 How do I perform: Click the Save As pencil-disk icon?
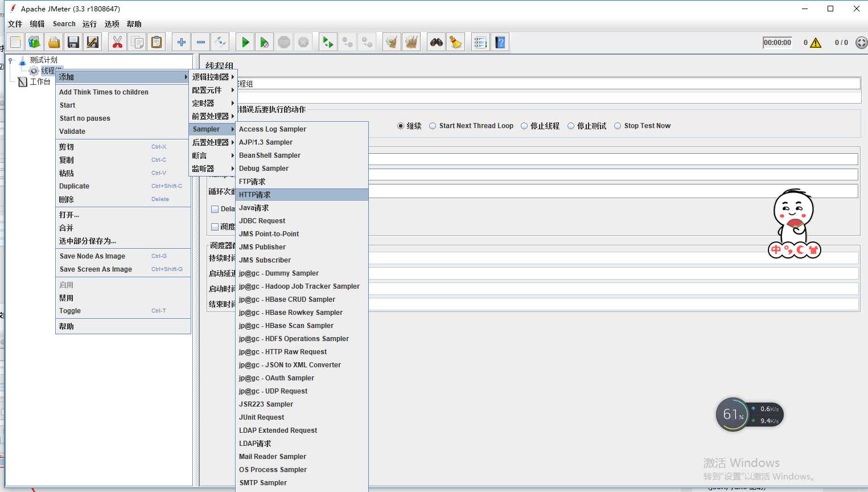[x=93, y=42]
